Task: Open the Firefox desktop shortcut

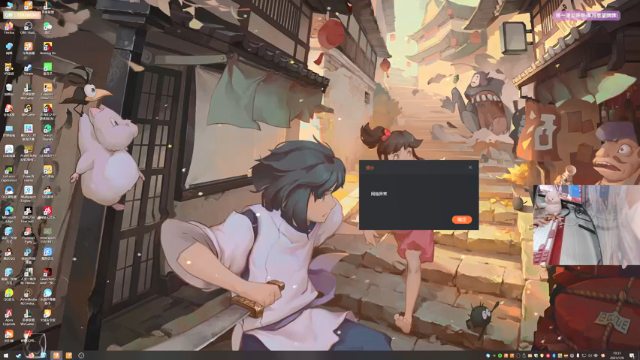Action: point(9,28)
